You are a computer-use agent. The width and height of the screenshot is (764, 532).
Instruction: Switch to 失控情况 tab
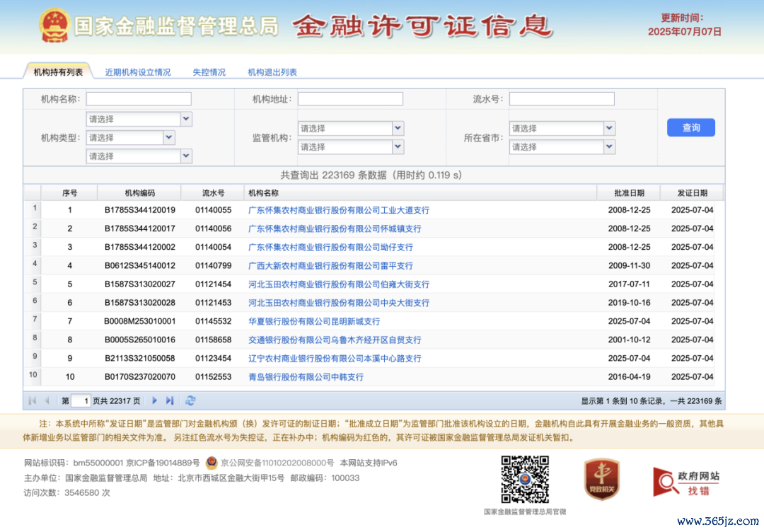(209, 72)
